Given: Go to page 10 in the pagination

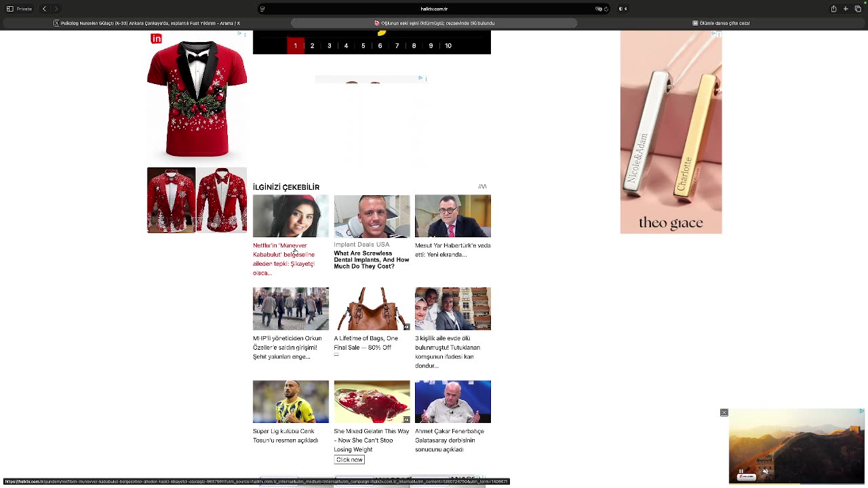Looking at the screenshot, I should [x=448, y=45].
